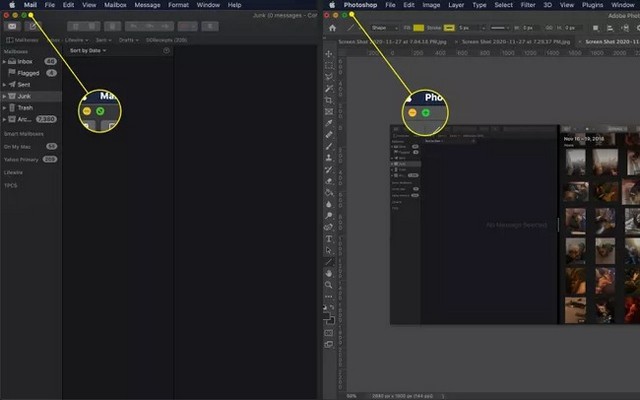Open the Shape tool mode dropdown
Screen dimensions: 640x400
(x=384, y=28)
